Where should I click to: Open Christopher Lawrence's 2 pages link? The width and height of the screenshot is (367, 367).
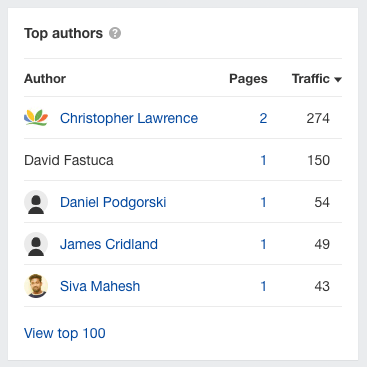click(x=263, y=118)
